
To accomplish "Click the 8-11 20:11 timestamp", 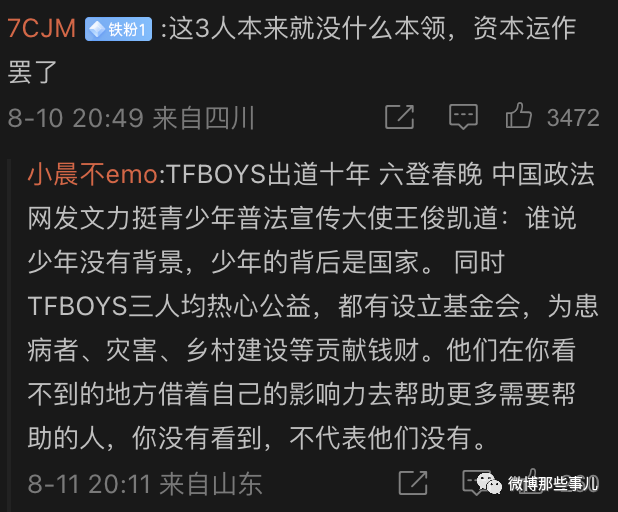I will tap(88, 485).
